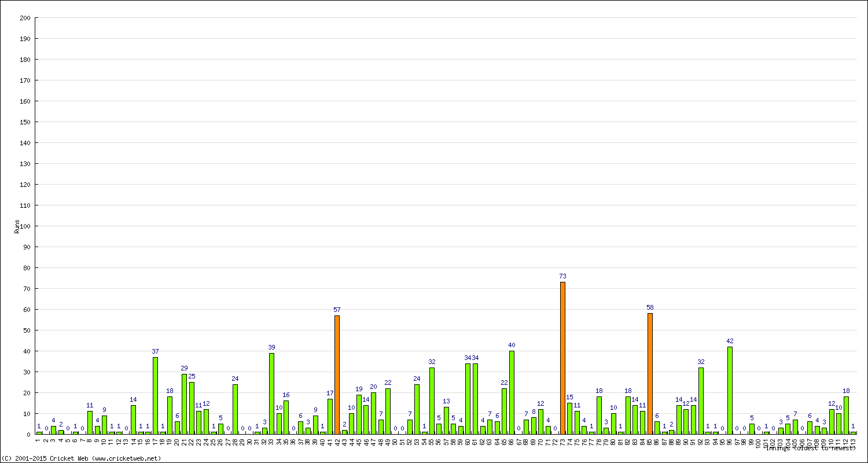Select the 24-run bar at innings 53
The height and width of the screenshot is (463, 868).
[417, 409]
